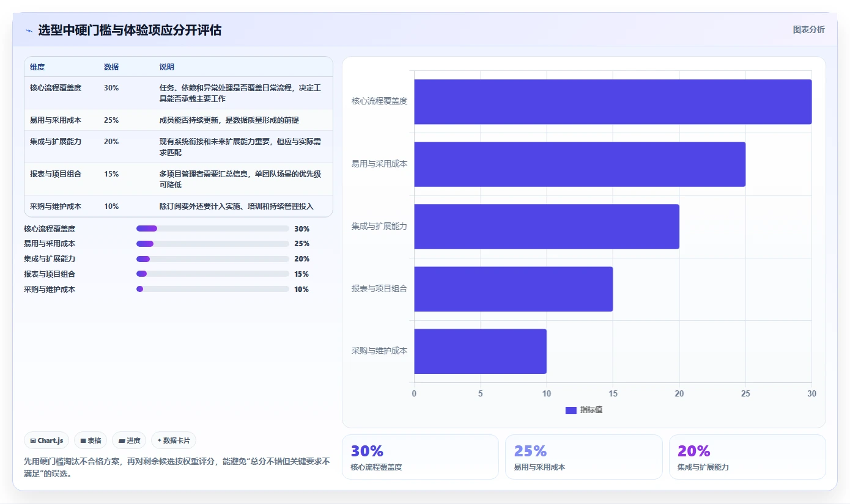Click description starting 多项目管理者需要汇总信息

click(240, 179)
